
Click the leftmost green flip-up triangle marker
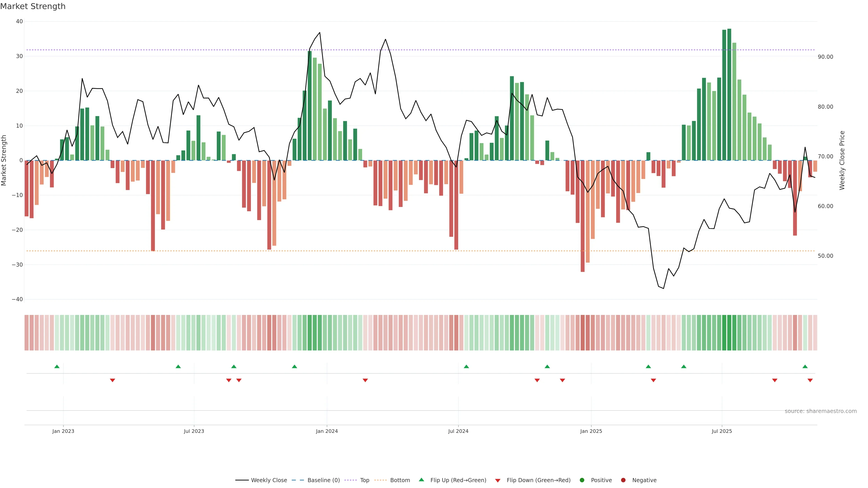57,366
